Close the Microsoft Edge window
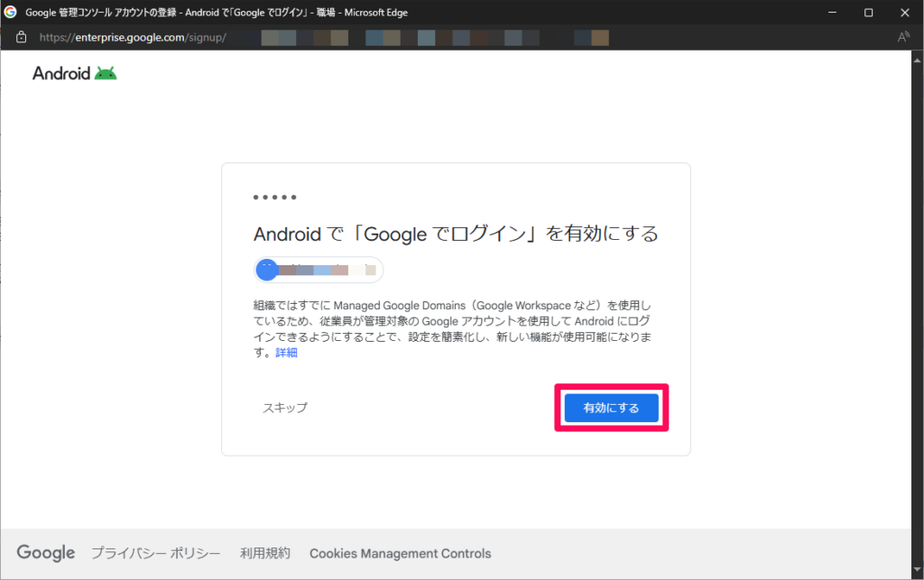 [905, 13]
